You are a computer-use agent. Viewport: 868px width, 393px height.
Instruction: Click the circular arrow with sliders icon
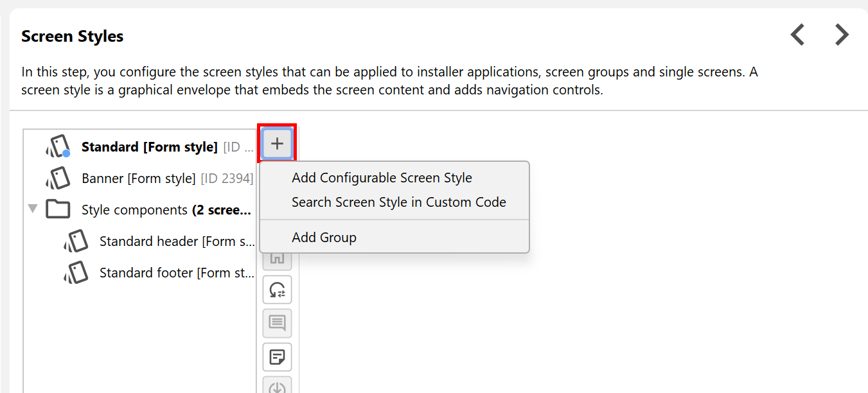[x=277, y=290]
